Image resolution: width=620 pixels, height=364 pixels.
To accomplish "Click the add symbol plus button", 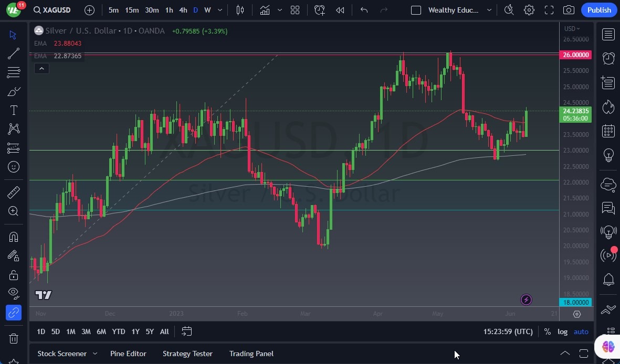I will 89,10.
